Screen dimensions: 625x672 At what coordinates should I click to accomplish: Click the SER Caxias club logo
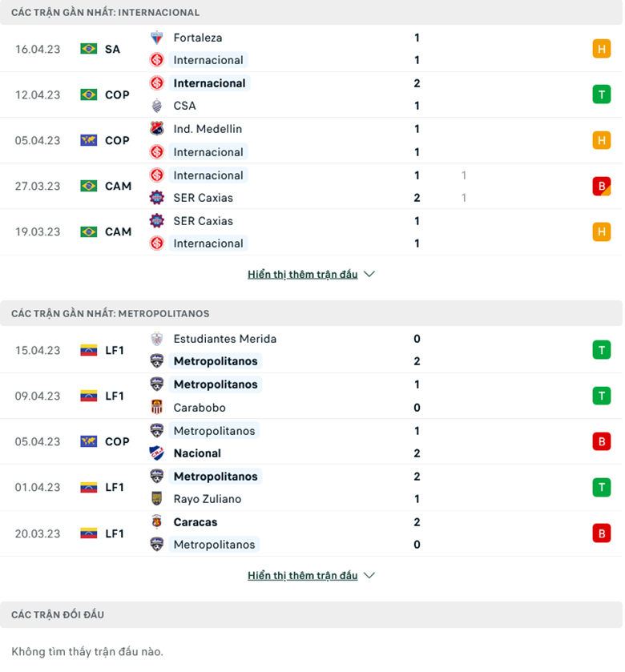157,198
